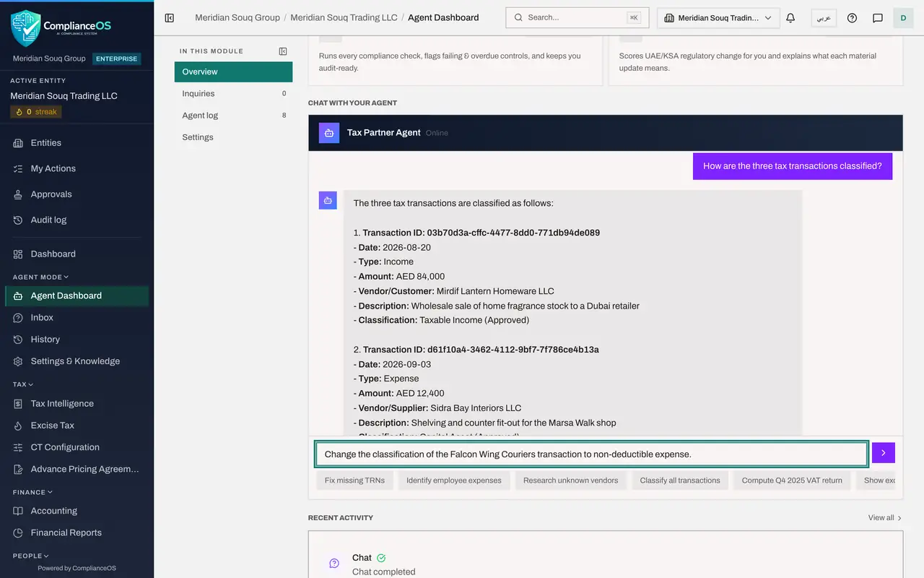This screenshot has width=924, height=578.
Task: Click the Tax Partner Agent robot icon
Action: (329, 133)
